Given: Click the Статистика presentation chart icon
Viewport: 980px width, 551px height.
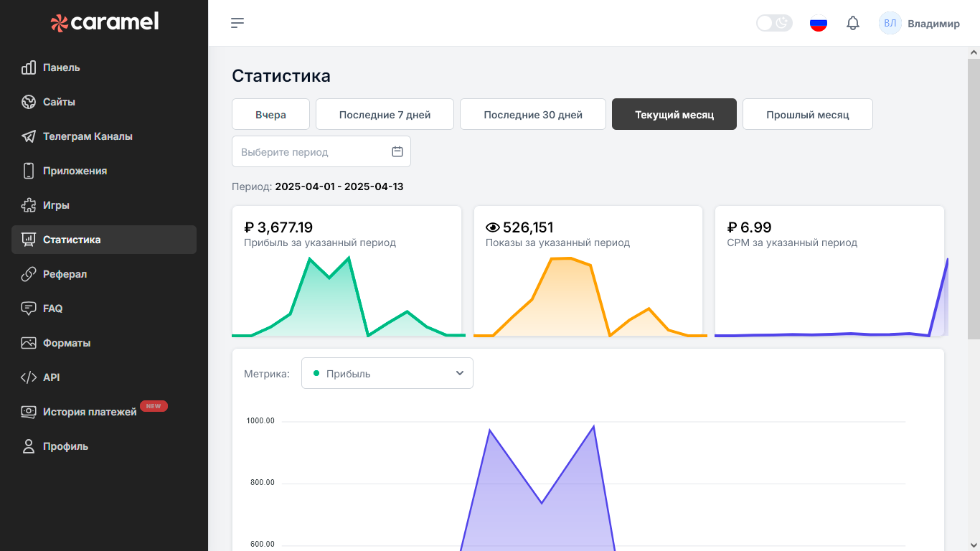Looking at the screenshot, I should (29, 240).
